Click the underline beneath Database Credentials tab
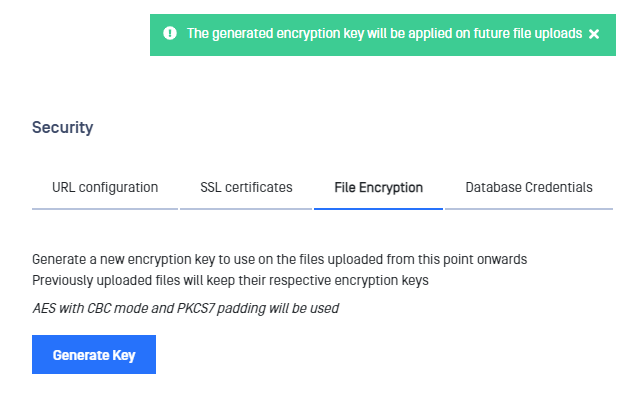 click(x=529, y=209)
